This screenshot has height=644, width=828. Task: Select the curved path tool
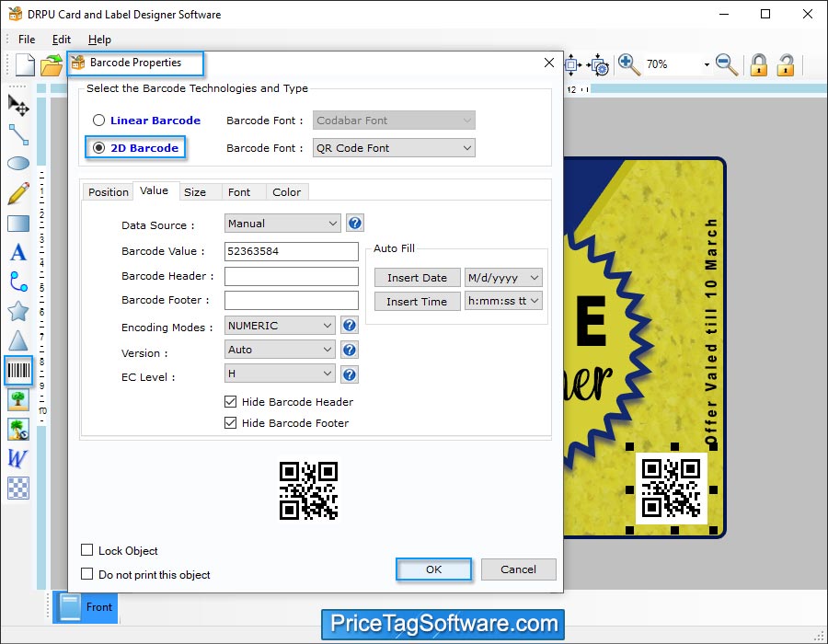click(x=18, y=282)
